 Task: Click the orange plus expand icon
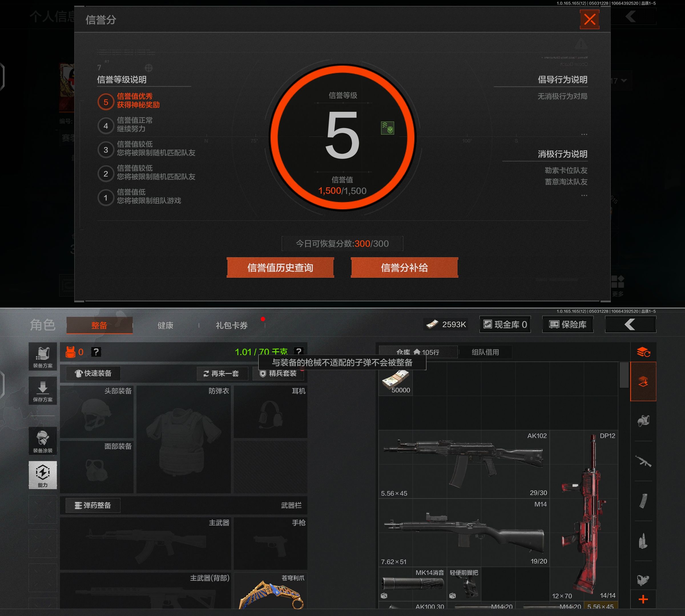pos(643,599)
